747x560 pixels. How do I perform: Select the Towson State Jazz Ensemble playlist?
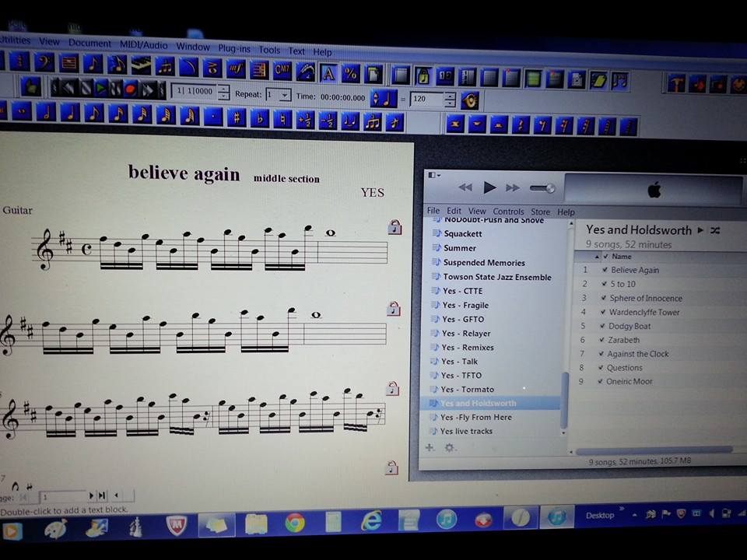pyautogui.click(x=497, y=277)
